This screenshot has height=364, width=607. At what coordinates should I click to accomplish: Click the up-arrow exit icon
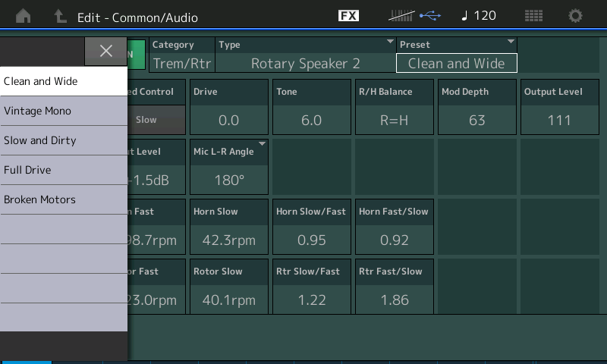[59, 16]
